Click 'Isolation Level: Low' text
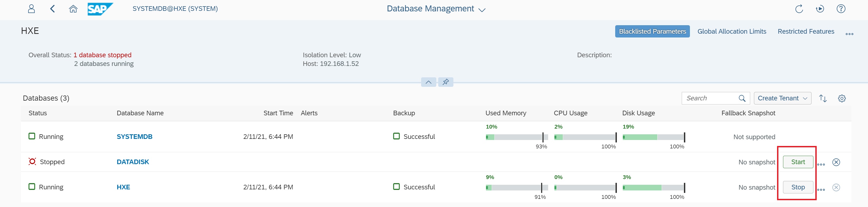 332,55
